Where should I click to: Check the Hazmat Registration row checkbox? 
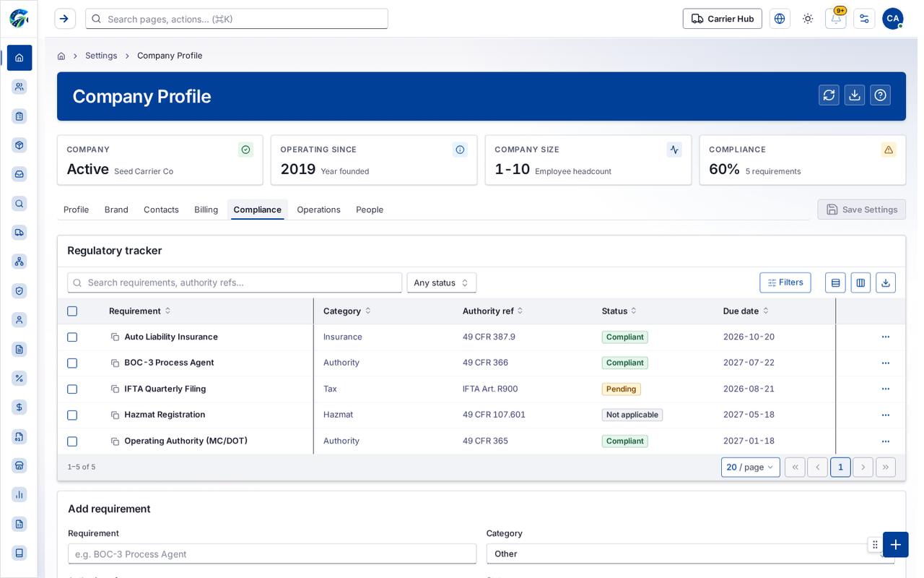pyautogui.click(x=72, y=415)
